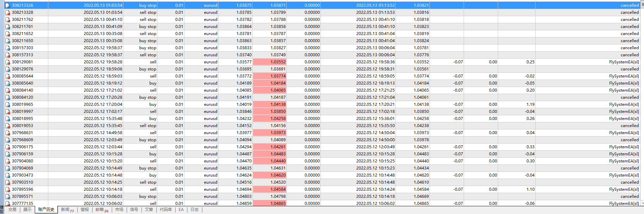
Task: Select highlighted close price 1.03552
Action: click(269, 62)
